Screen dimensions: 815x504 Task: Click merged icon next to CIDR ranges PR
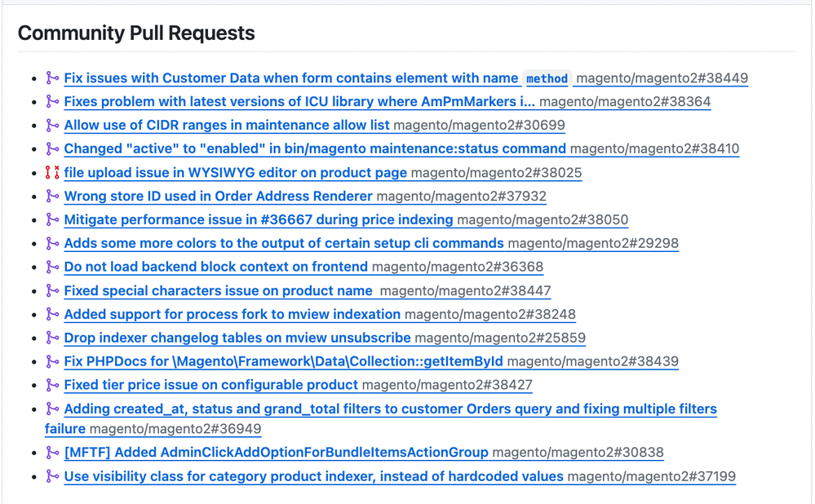tap(52, 126)
